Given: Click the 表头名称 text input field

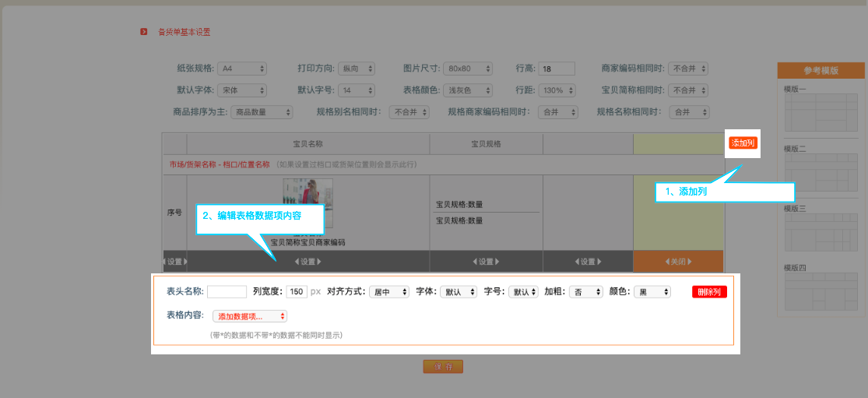Looking at the screenshot, I should [227, 292].
